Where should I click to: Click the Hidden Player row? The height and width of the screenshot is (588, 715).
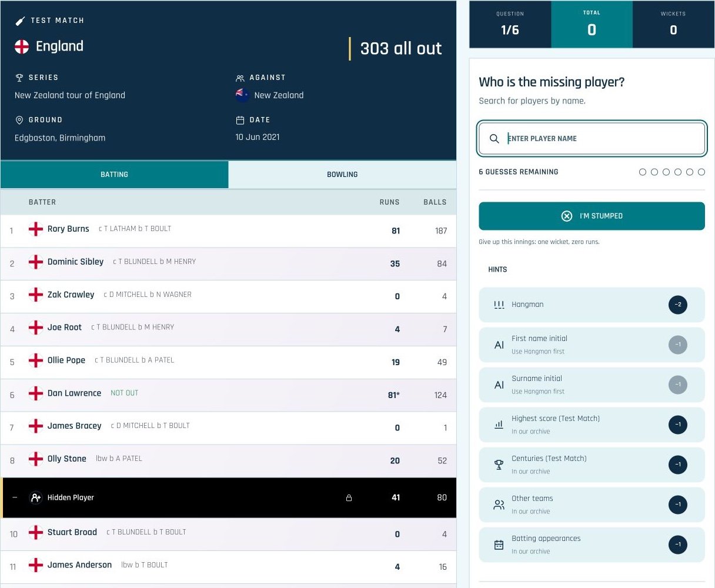pyautogui.click(x=229, y=497)
